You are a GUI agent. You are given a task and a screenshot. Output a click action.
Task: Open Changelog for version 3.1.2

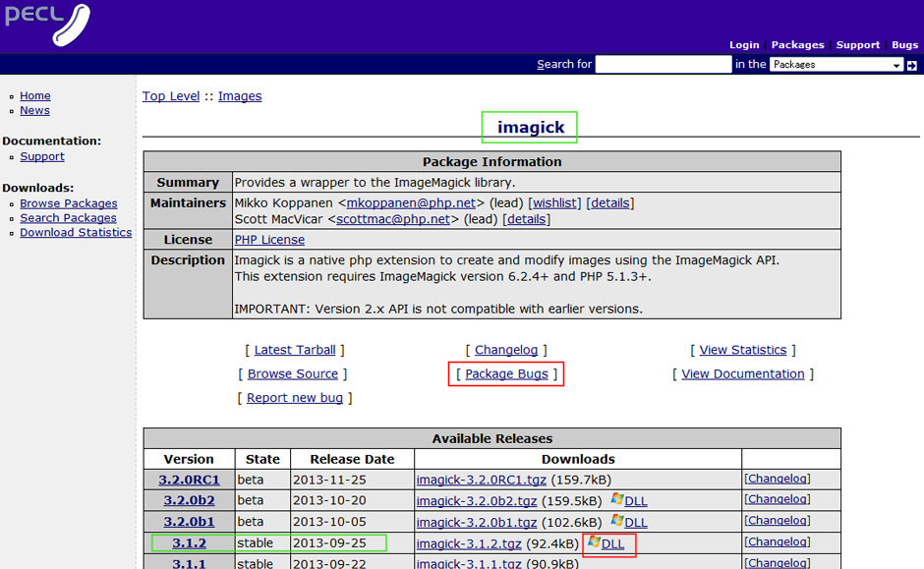(778, 541)
